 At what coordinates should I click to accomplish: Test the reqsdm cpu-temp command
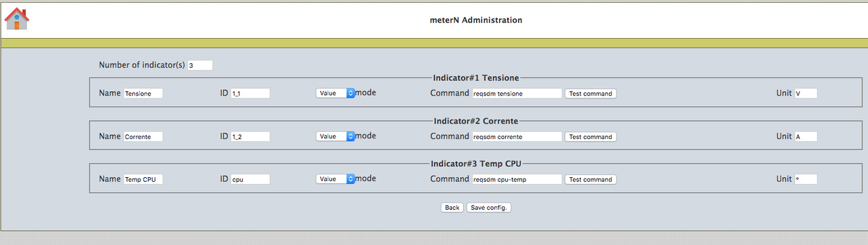click(x=591, y=180)
